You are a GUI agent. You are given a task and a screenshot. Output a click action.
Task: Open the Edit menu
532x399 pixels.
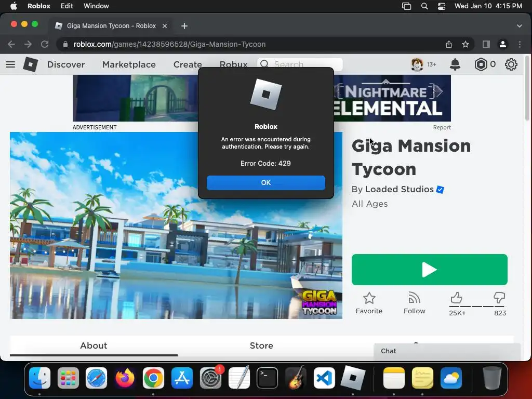[x=66, y=6]
